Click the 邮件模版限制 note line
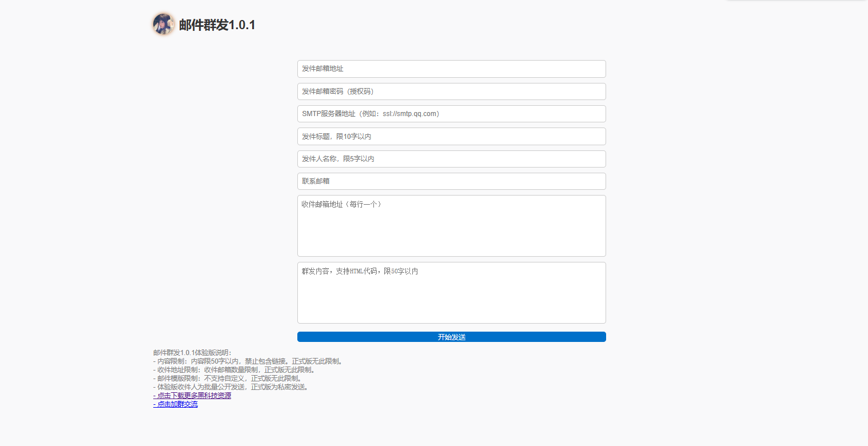Viewport: 868px width, 446px height. coord(227,379)
